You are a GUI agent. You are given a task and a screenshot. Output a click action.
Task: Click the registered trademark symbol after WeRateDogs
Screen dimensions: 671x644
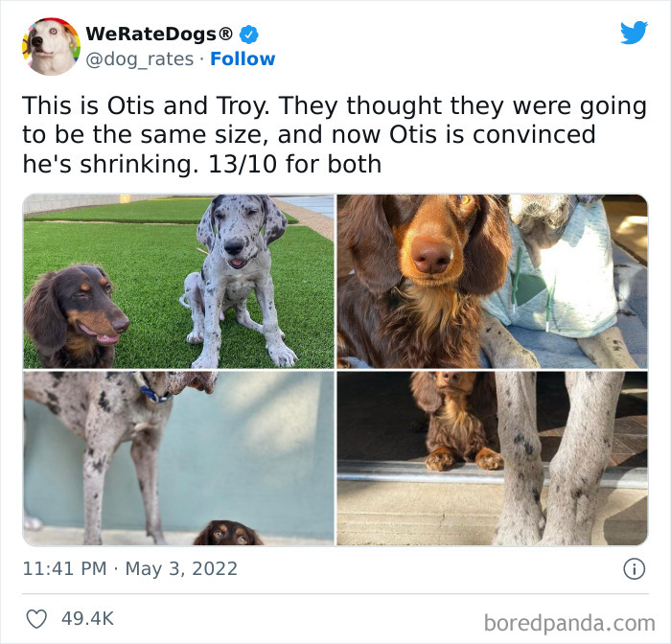[225, 34]
